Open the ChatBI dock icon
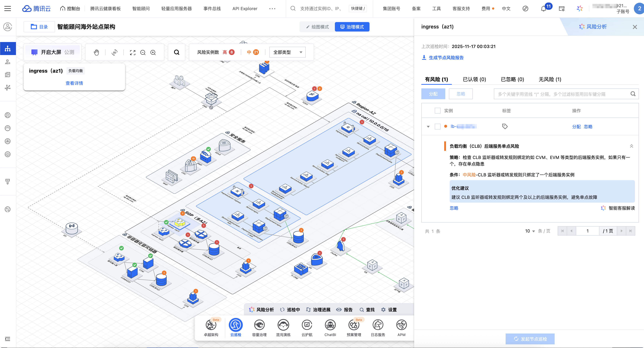644x348 pixels. 330,328
